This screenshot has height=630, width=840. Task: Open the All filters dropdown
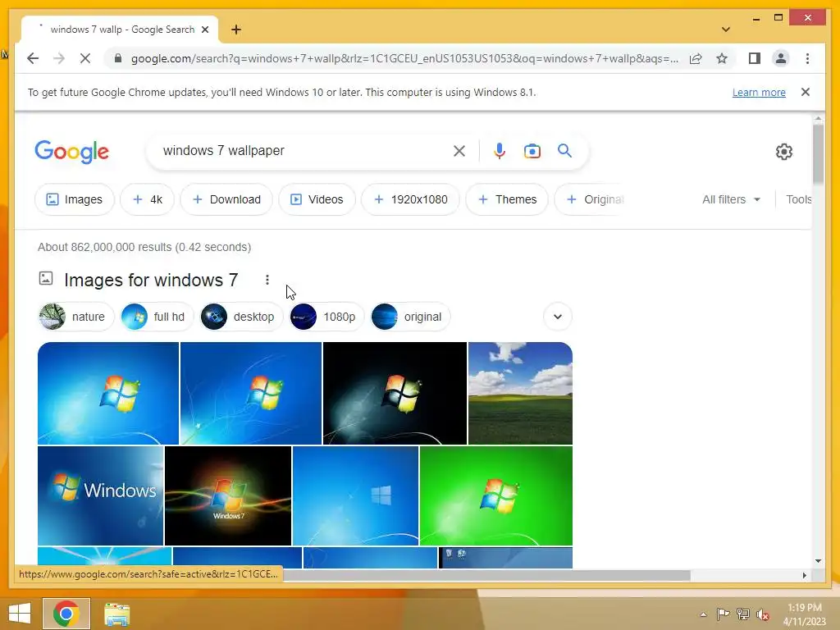pos(731,199)
